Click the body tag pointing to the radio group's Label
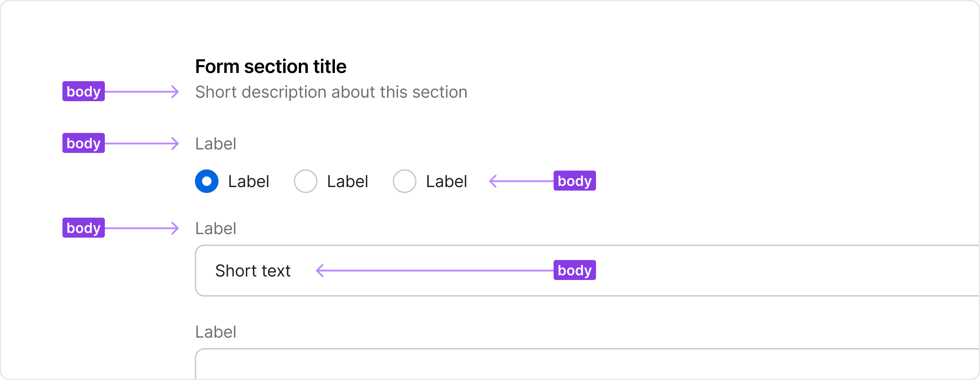 [x=84, y=143]
